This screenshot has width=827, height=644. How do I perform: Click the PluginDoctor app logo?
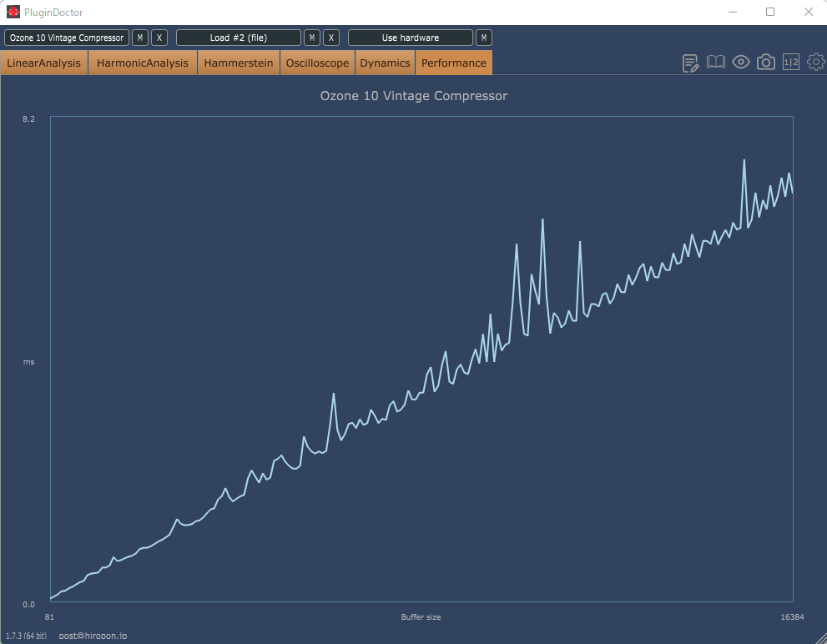click(13, 12)
